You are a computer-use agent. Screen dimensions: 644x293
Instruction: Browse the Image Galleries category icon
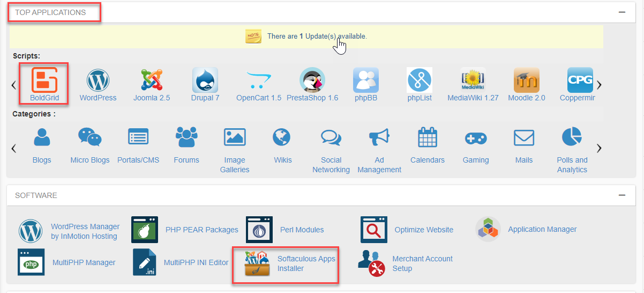point(235,137)
